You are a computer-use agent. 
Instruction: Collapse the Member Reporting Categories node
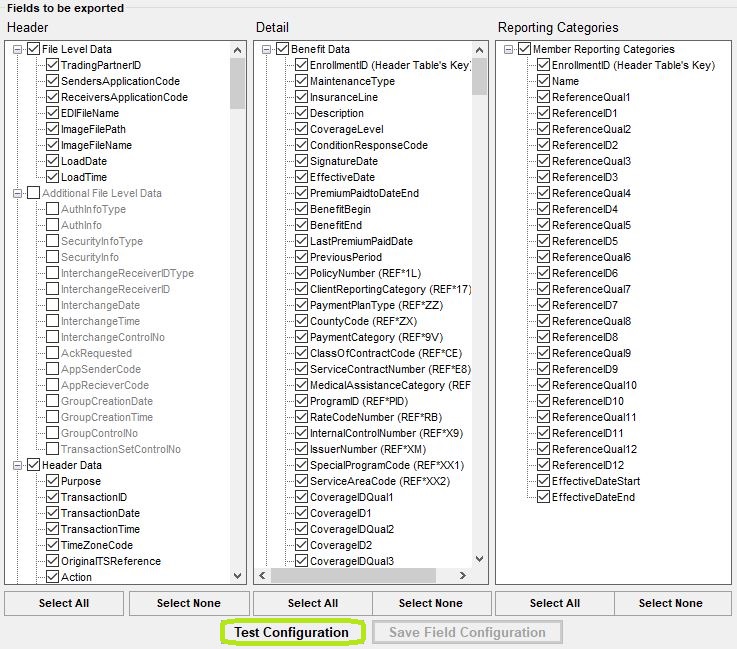pyautogui.click(x=509, y=49)
